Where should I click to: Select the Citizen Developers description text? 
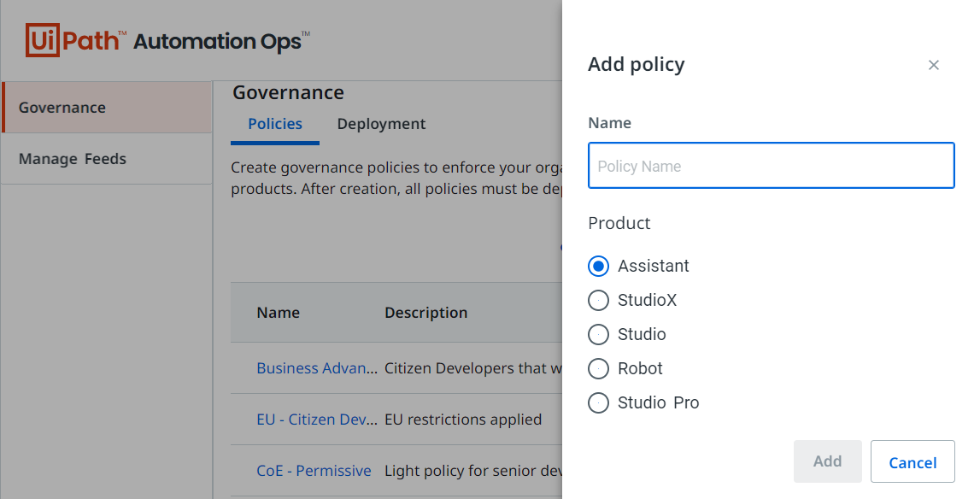tap(473, 368)
